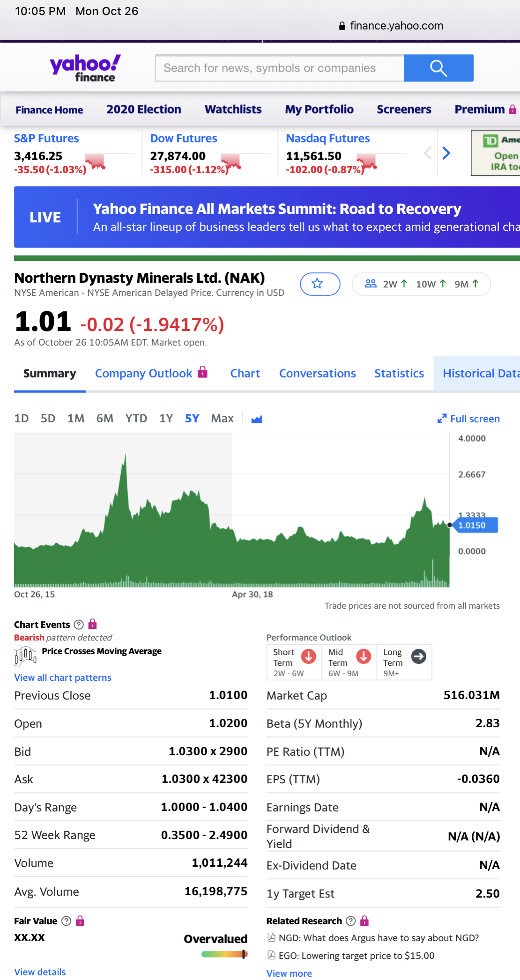The image size is (520, 980).
Task: Open View all chart patterns link
Action: (63, 678)
